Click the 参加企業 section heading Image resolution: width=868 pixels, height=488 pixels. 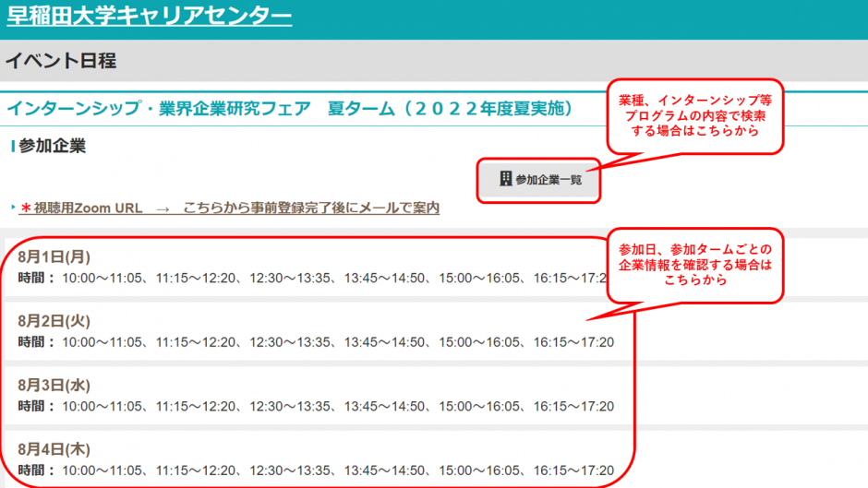click(x=52, y=146)
